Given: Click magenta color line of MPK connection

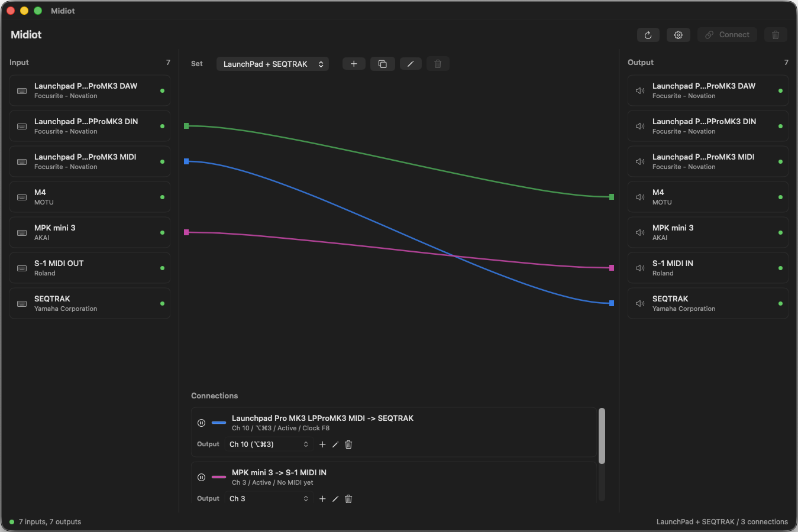Looking at the screenshot, I should (x=219, y=477).
